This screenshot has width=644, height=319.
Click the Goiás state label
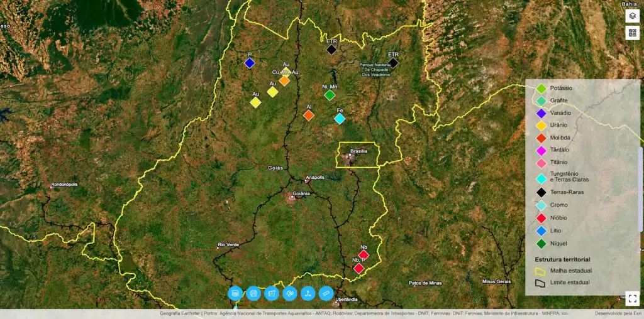pos(275,168)
